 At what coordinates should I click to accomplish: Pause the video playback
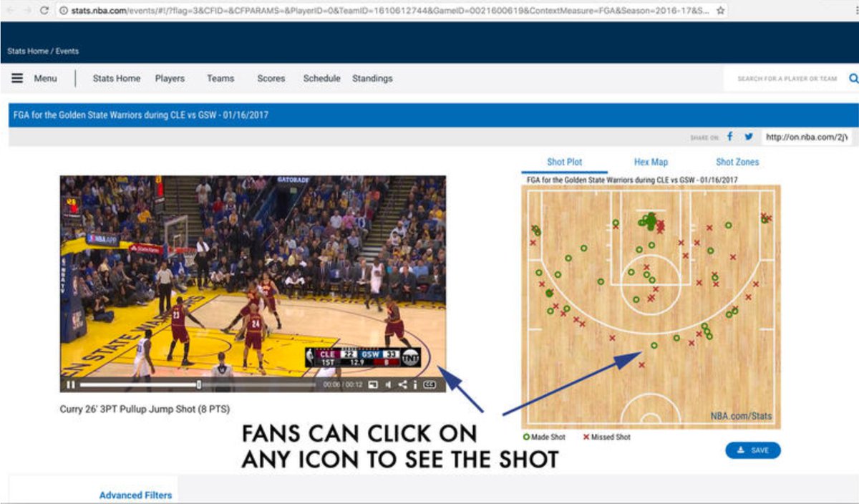(x=71, y=384)
